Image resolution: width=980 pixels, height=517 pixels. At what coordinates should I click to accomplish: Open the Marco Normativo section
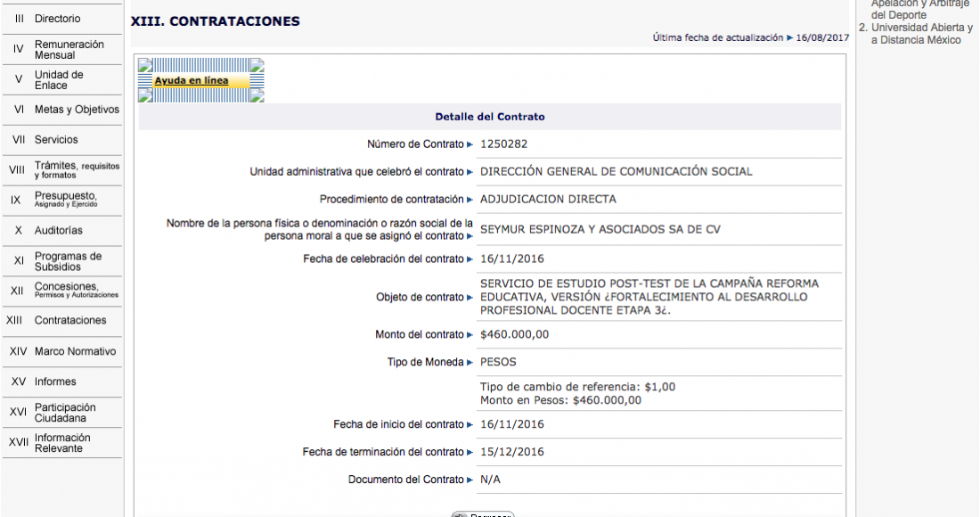tap(75, 352)
